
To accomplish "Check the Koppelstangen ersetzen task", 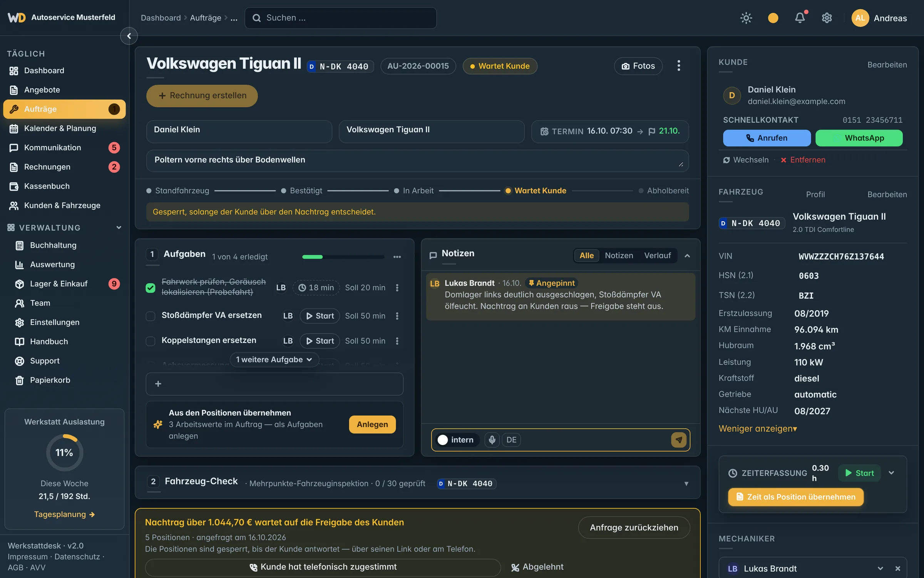I will coord(151,341).
